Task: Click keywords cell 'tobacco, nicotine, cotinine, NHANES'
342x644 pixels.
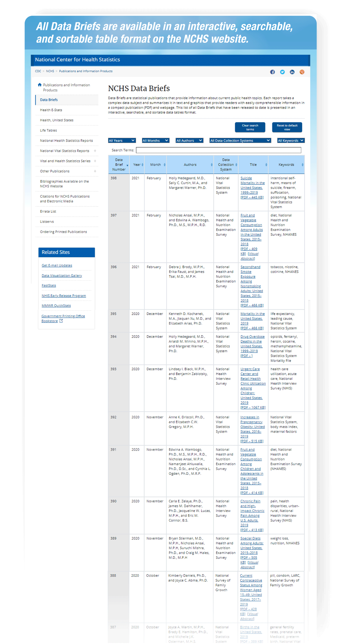Action: (286, 286)
